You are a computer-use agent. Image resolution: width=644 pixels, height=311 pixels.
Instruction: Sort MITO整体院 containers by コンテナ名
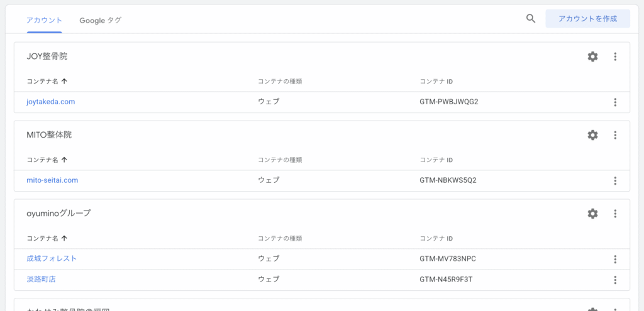coord(47,160)
